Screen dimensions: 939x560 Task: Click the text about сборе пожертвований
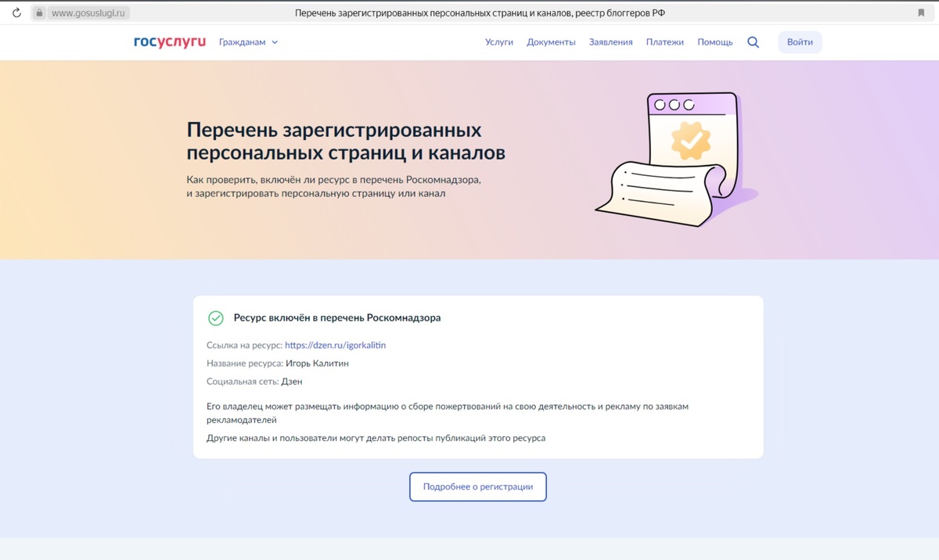click(x=448, y=413)
